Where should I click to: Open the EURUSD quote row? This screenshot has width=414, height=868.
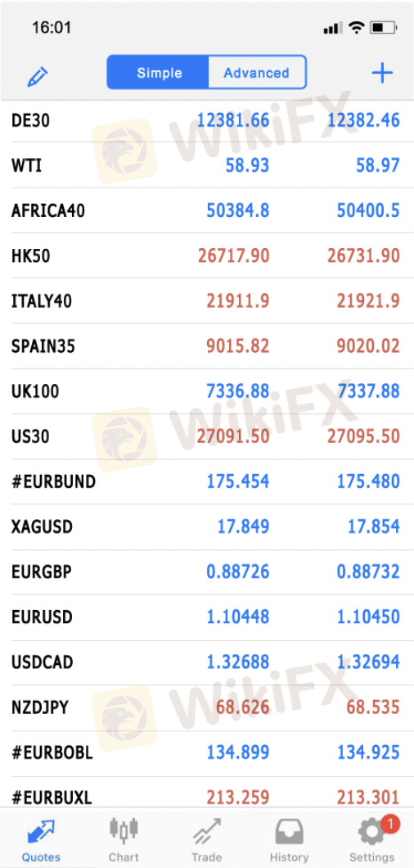pos(207,617)
